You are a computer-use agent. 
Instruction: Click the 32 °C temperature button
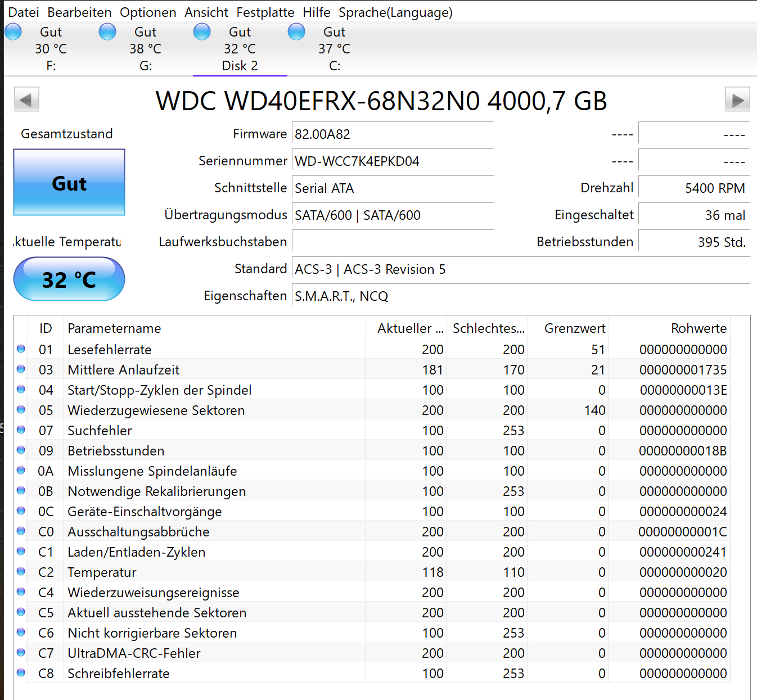point(69,279)
